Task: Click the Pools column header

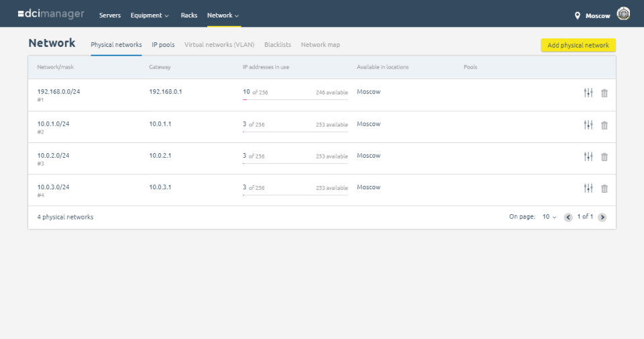Action: pyautogui.click(x=470, y=67)
